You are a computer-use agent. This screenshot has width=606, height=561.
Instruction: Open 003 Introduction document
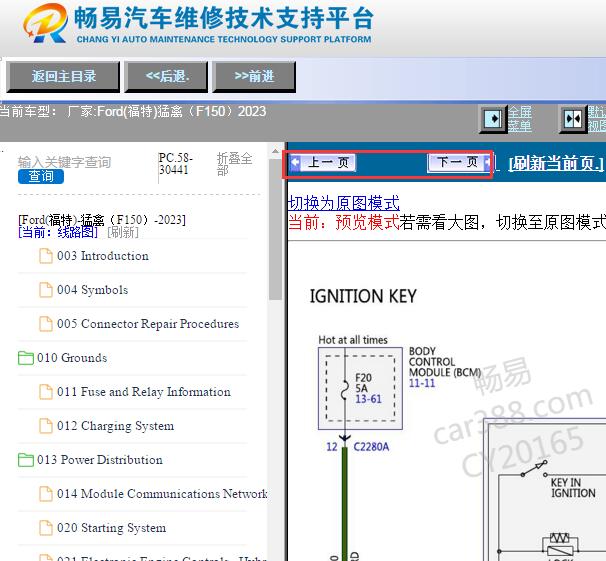(x=103, y=256)
